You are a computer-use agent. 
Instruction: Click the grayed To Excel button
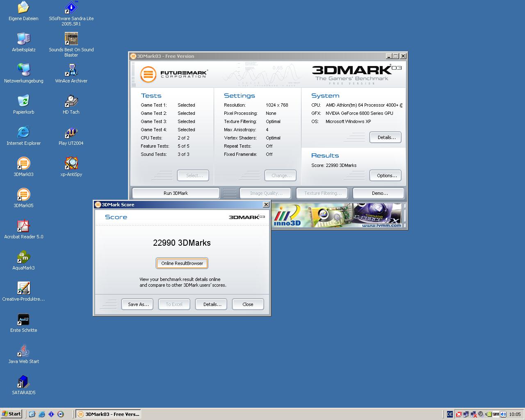click(174, 304)
